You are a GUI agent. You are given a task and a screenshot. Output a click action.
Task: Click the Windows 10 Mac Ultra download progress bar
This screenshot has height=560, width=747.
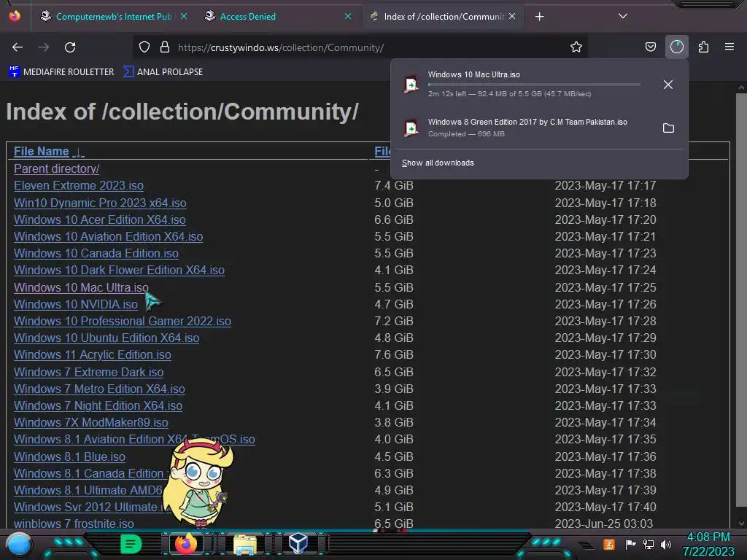pyautogui.click(x=534, y=85)
